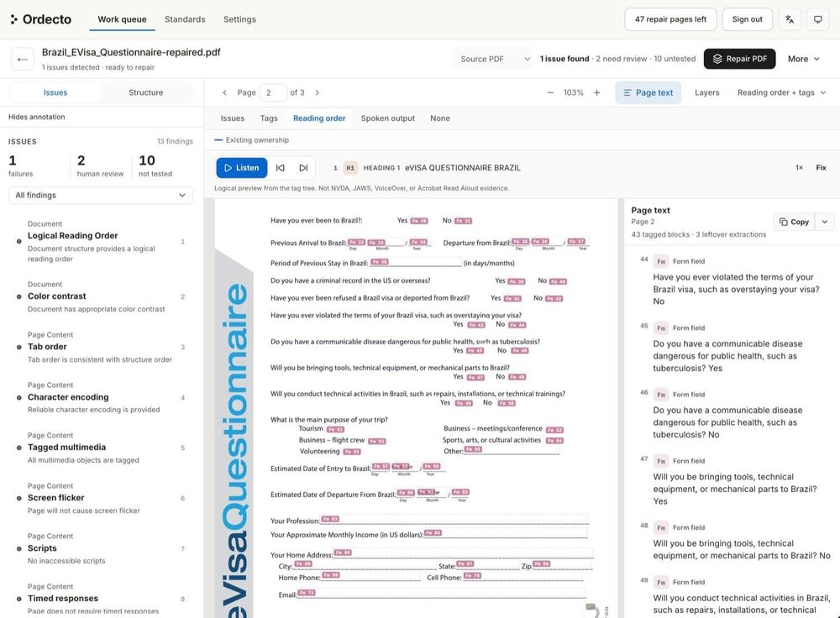Select the Fm 63 profession field tag
The image size is (840, 618).
coord(330,519)
